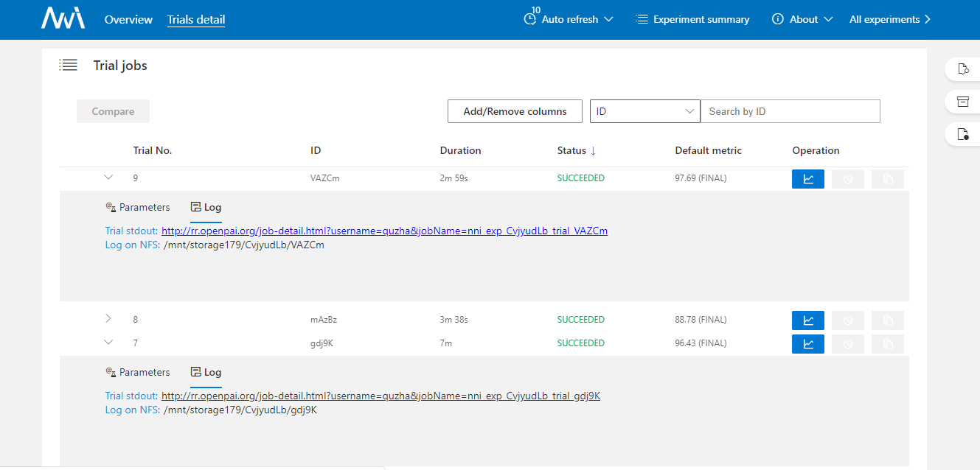This screenshot has height=470, width=980.
Task: Expand the details of trial 8
Action: point(108,319)
